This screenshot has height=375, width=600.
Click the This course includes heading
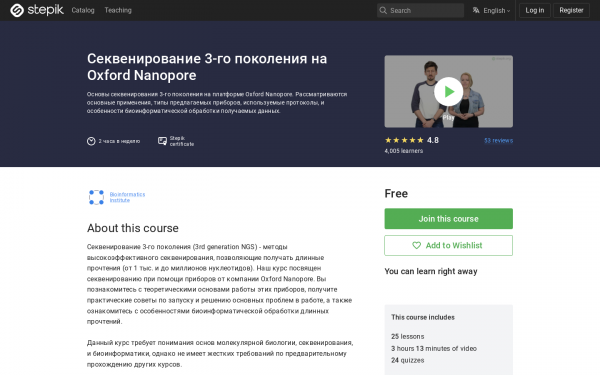click(x=423, y=317)
